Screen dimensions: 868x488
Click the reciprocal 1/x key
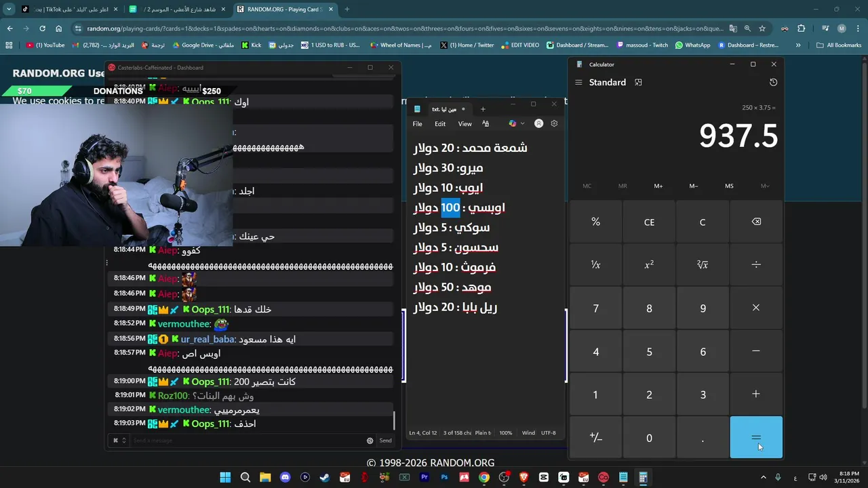pyautogui.click(x=595, y=265)
